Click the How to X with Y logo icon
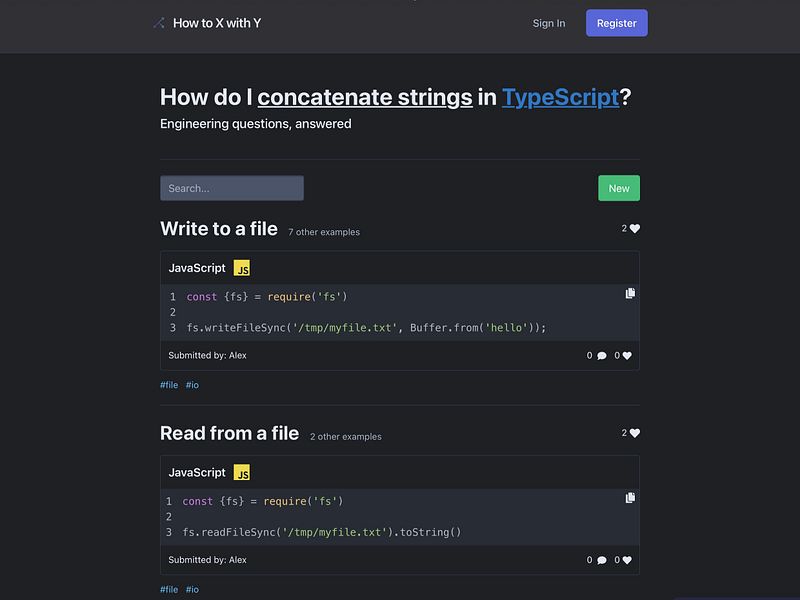800x600 pixels. [x=159, y=23]
